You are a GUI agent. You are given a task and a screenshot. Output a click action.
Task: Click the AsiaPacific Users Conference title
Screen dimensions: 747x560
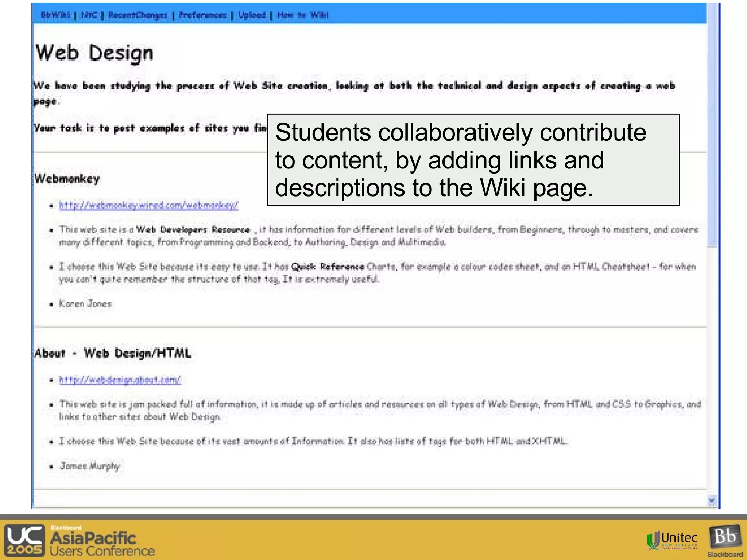tap(102, 543)
